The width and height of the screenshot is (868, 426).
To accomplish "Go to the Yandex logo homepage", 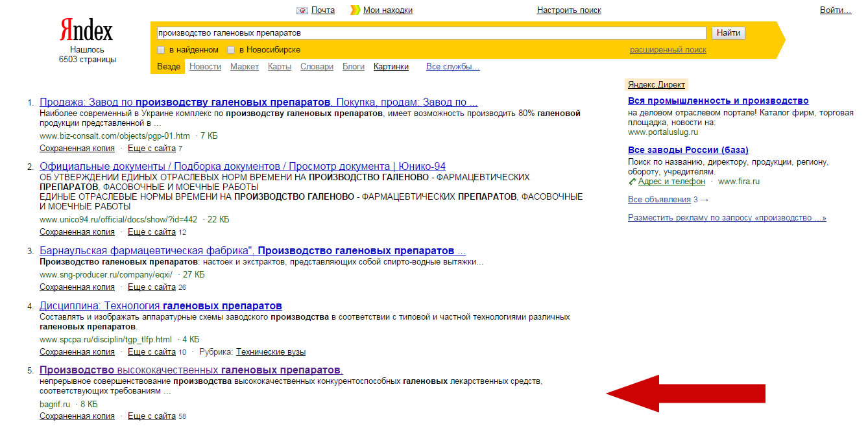I will tap(86, 30).
